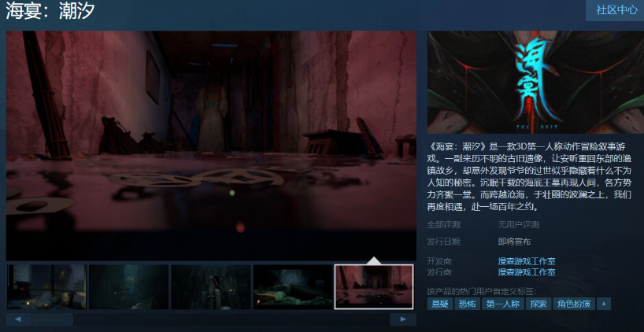Select the third thumbnail with standing figure
The width and height of the screenshot is (644, 332).
(x=211, y=287)
